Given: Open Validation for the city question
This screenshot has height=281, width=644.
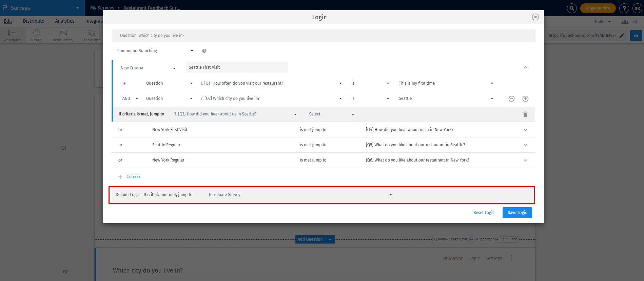Looking at the screenshot, I should coord(453,258).
